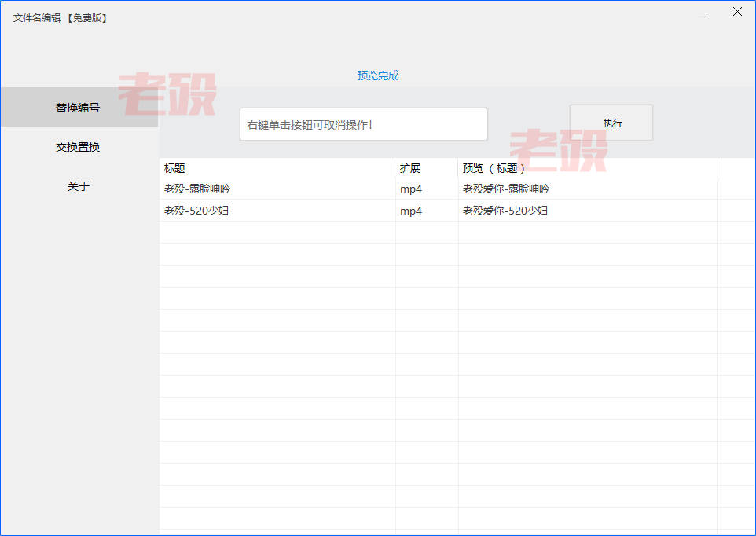Screen dimensions: 756x536
Task: Click the 标题 column header
Action: tap(277, 168)
